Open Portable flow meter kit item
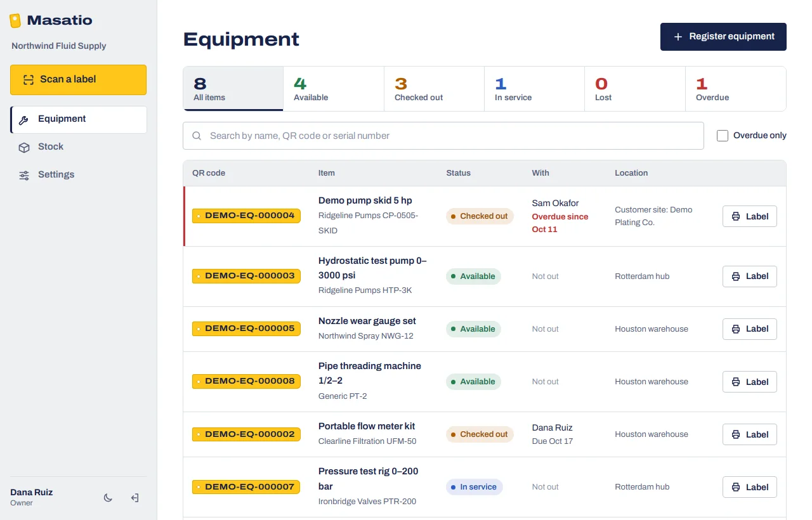This screenshot has width=812, height=520. [367, 427]
